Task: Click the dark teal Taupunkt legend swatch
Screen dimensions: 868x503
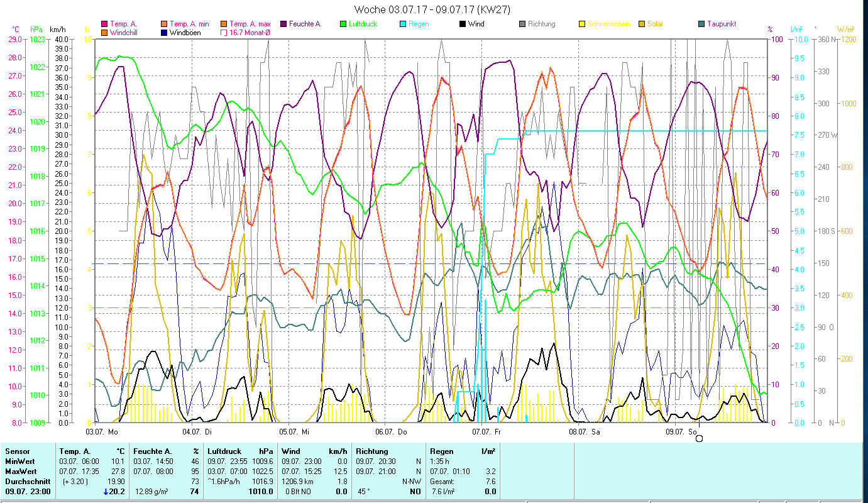Action: tap(701, 24)
